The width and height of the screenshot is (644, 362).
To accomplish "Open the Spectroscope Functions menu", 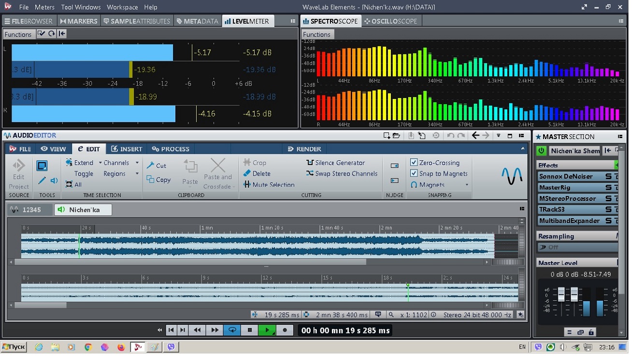I will tap(317, 34).
